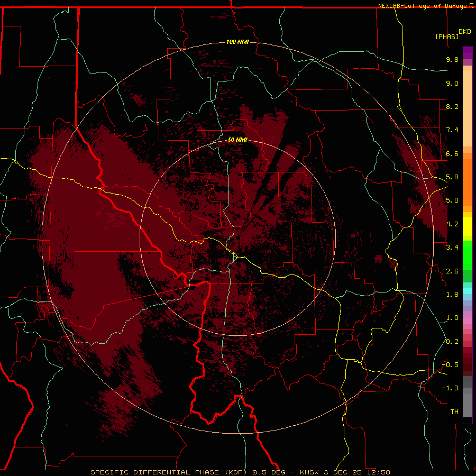This screenshot has height=476, width=476.
Task: Pick the yellow legend swatch
Action: 467,226
